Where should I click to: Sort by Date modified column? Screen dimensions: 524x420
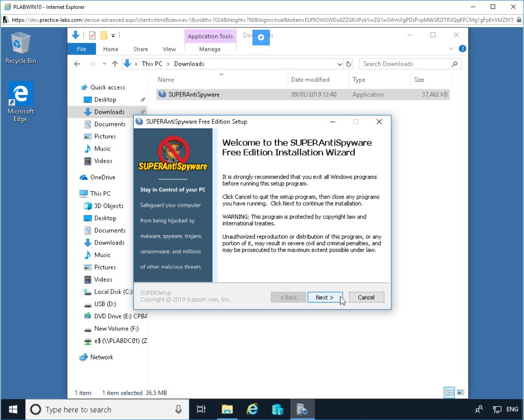[310, 80]
